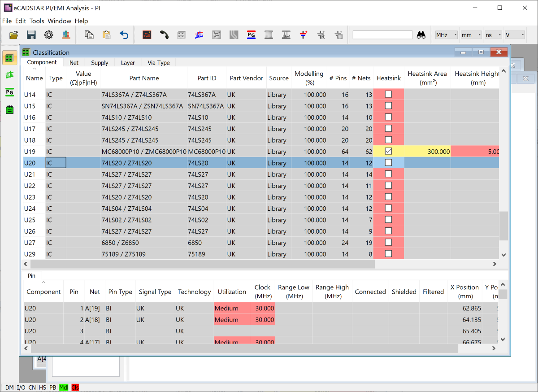Tick the Heatsink checkbox for U22
The height and width of the screenshot is (392, 538).
click(389, 186)
